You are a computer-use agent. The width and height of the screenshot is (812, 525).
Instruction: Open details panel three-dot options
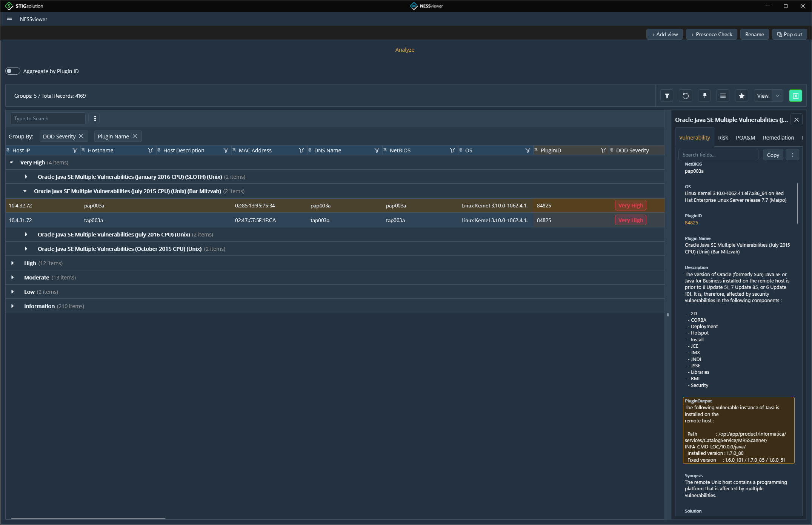pos(792,155)
